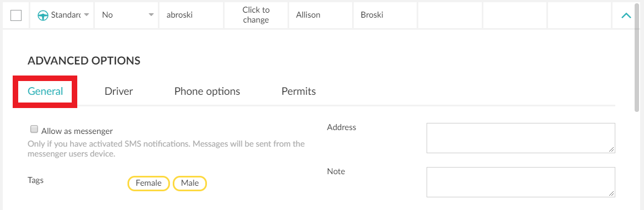Click inside the Address text box

[x=521, y=138]
